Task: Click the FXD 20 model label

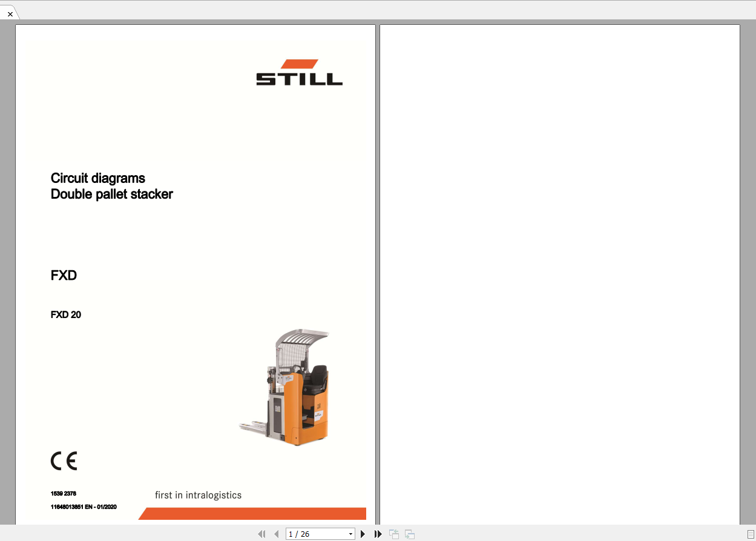Action: click(65, 314)
